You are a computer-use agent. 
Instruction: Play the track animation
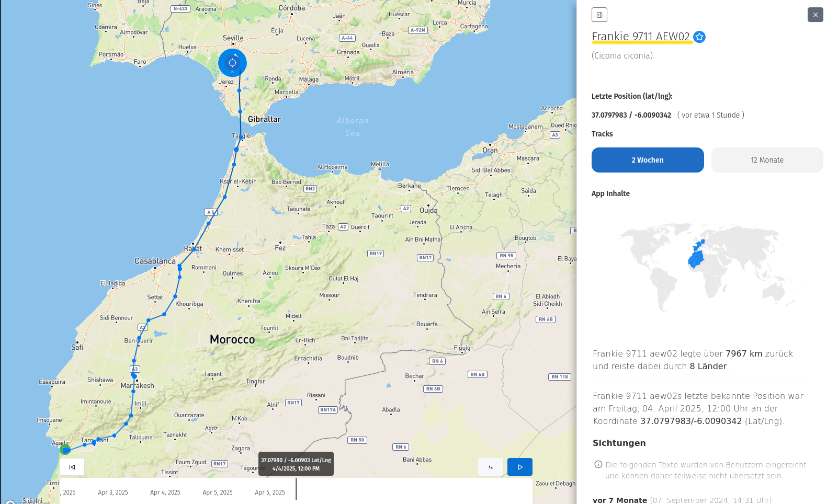(x=519, y=467)
